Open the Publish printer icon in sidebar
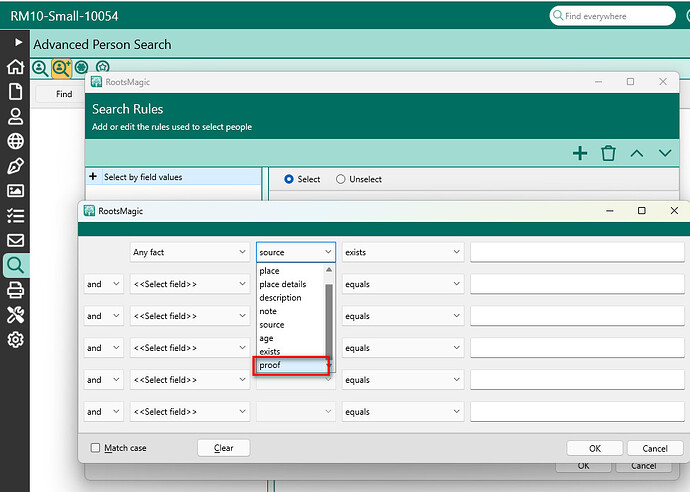 click(15, 290)
